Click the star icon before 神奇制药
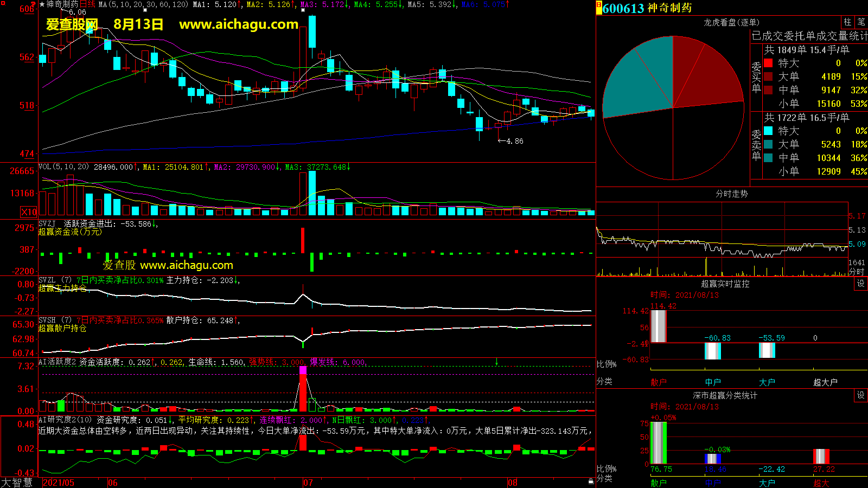The height and width of the screenshot is (488, 868). pyautogui.click(x=42, y=4)
